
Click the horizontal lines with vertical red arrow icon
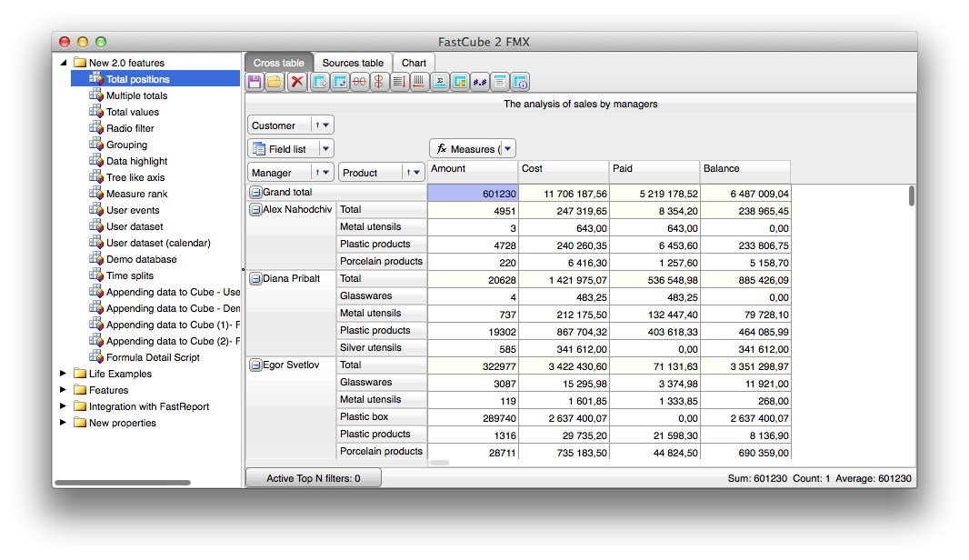pyautogui.click(x=399, y=82)
